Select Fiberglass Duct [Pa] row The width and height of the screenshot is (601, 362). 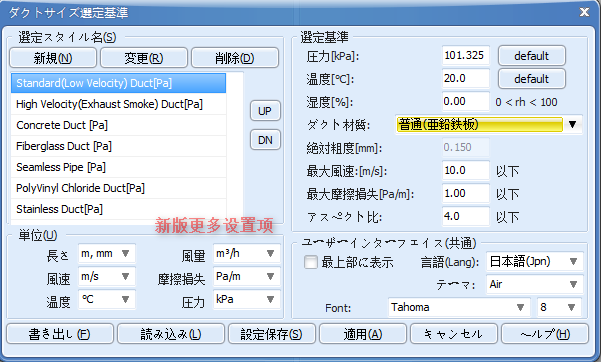(x=118, y=146)
